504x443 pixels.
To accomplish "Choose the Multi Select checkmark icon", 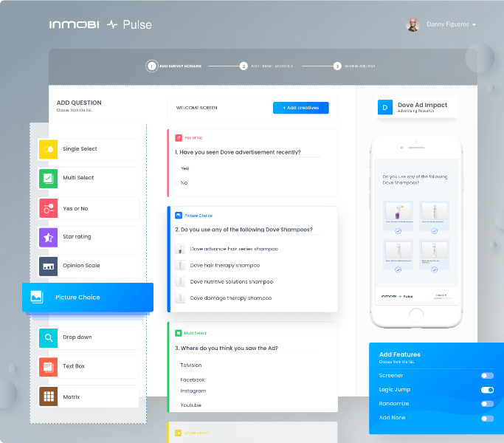I will [x=48, y=178].
